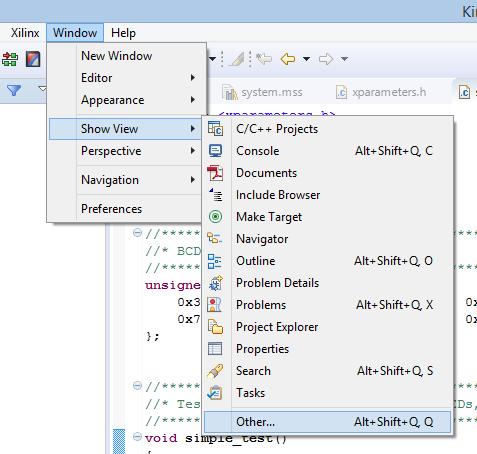Screen dimensions: 477x454
Task: Open the Xilinx menu
Action: pos(25,33)
